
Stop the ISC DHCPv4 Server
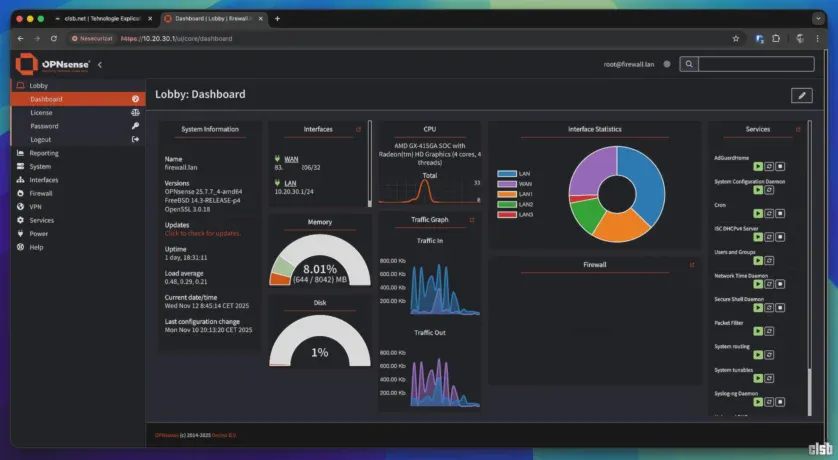tap(780, 237)
